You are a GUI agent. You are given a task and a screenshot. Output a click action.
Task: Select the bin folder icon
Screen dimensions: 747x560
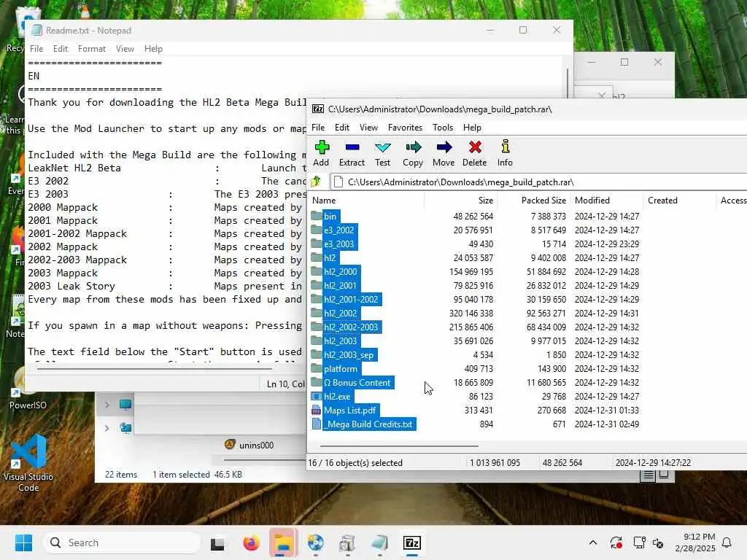[x=317, y=216]
